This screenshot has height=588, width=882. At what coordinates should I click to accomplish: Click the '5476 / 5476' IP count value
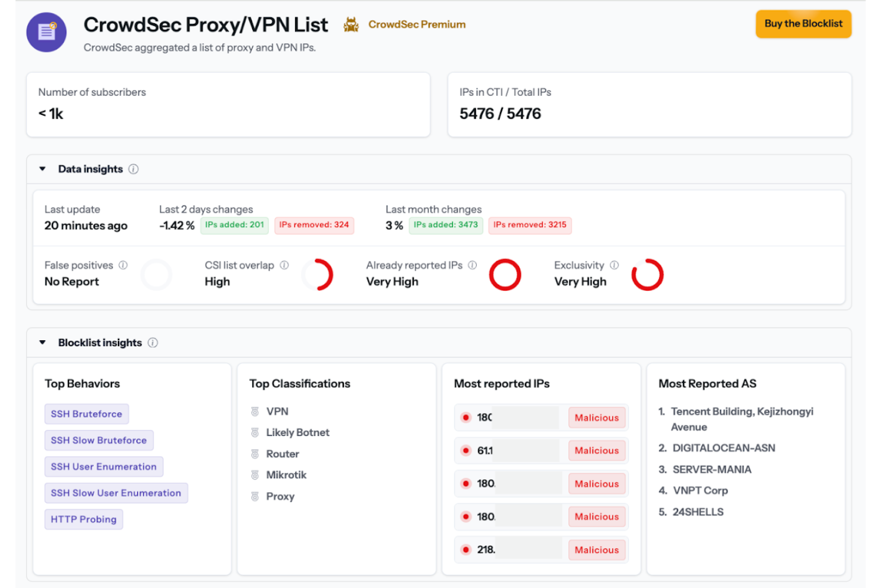pyautogui.click(x=500, y=114)
